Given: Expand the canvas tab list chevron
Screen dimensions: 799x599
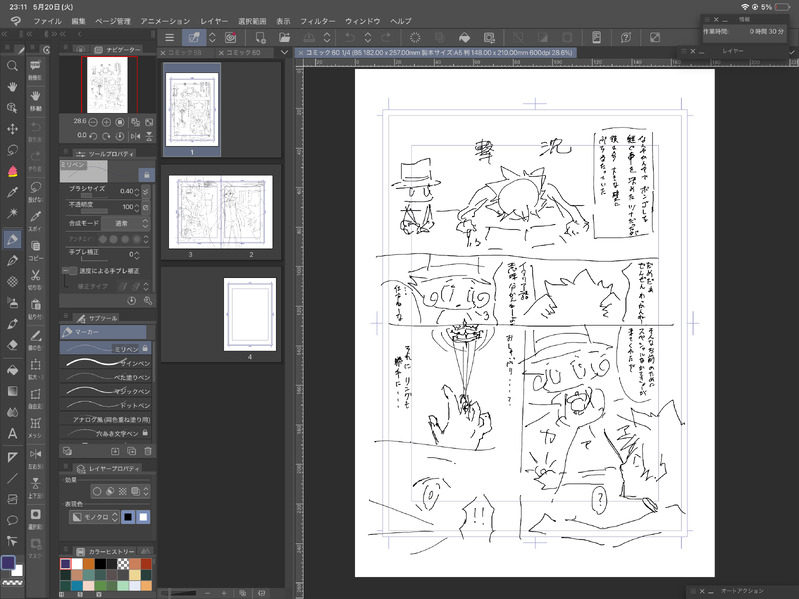Looking at the screenshot, I should (x=284, y=52).
